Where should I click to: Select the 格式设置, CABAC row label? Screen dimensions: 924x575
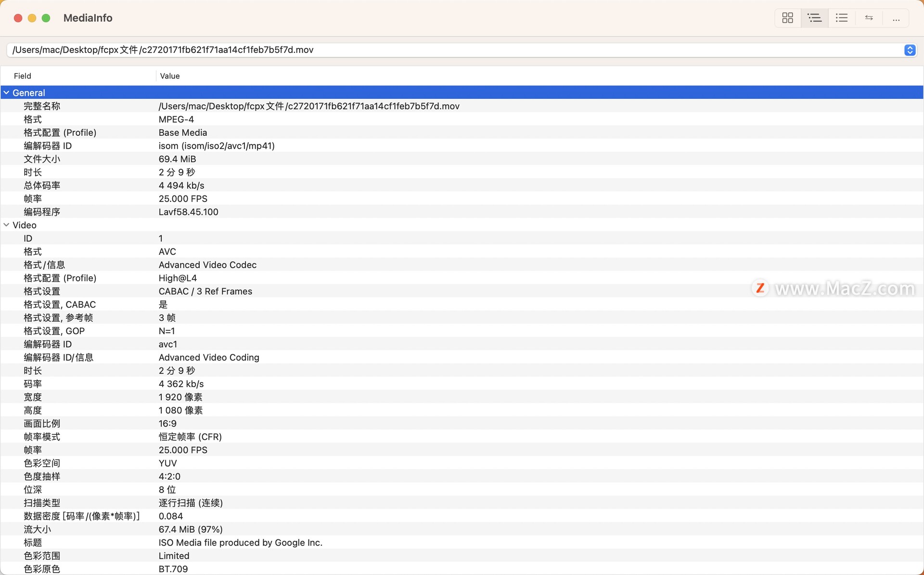click(60, 305)
